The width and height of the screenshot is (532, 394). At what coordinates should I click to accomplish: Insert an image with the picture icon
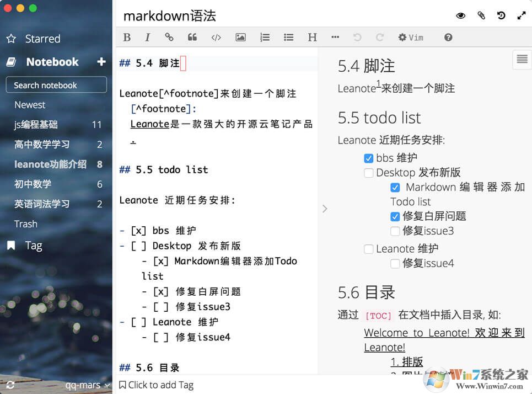[x=240, y=38]
